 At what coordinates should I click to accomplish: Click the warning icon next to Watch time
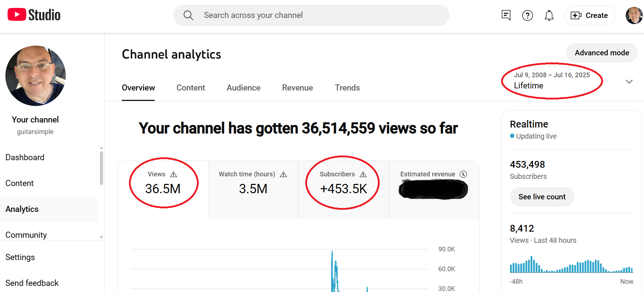click(283, 174)
